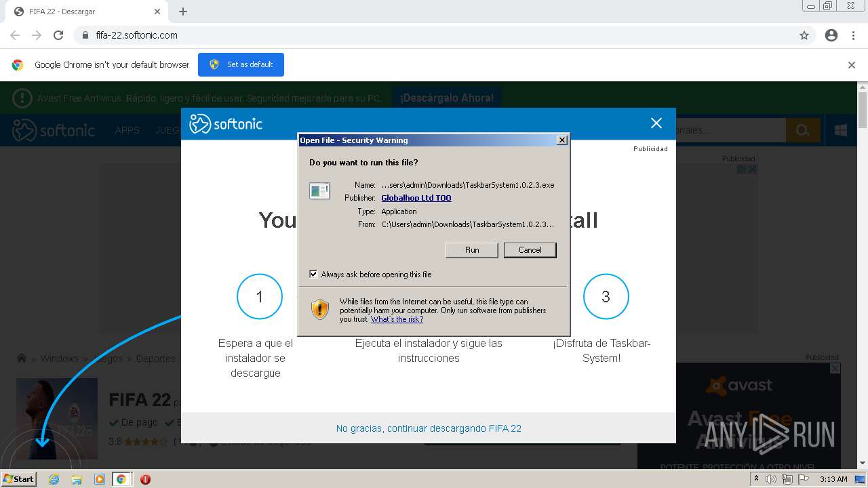Close the Security Warning dialog
This screenshot has width=868, height=488.
pyautogui.click(x=561, y=140)
